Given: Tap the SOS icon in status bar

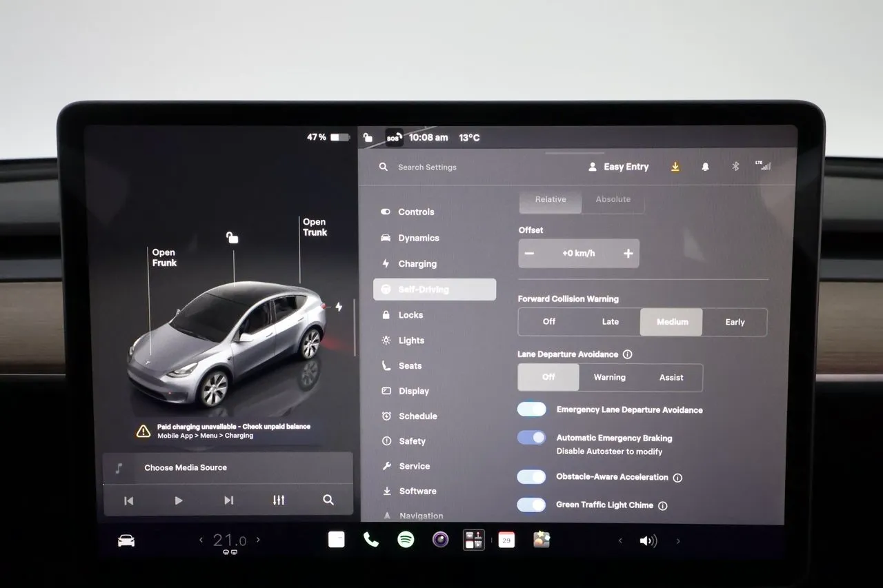Looking at the screenshot, I should point(394,138).
